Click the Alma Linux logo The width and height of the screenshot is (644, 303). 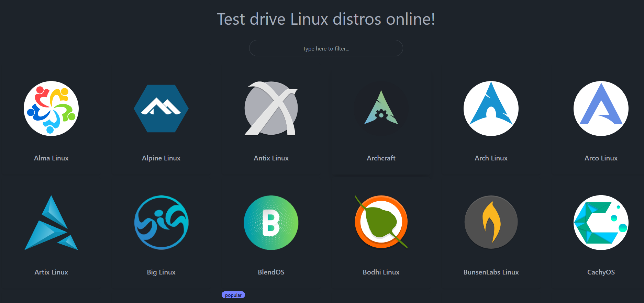[x=51, y=109]
